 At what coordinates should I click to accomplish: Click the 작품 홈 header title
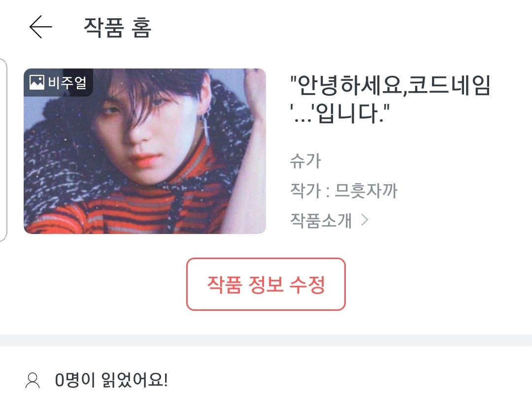click(117, 27)
